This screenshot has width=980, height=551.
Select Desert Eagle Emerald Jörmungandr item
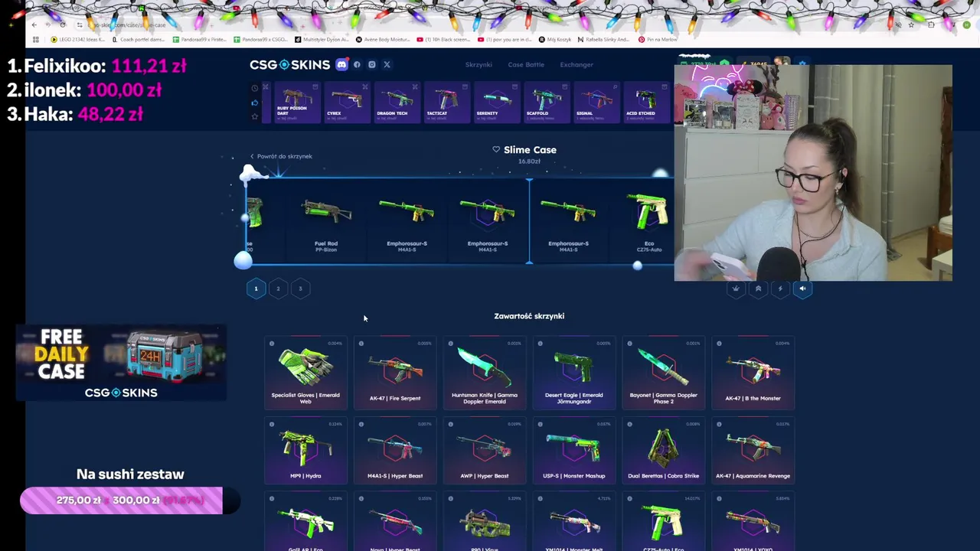click(x=574, y=373)
